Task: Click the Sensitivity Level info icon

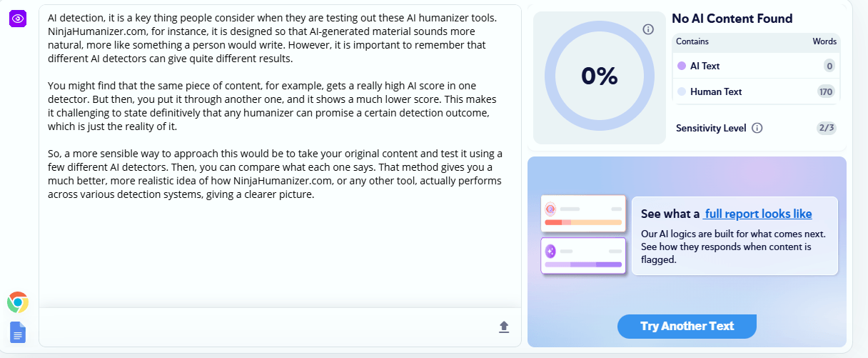Action: point(757,128)
